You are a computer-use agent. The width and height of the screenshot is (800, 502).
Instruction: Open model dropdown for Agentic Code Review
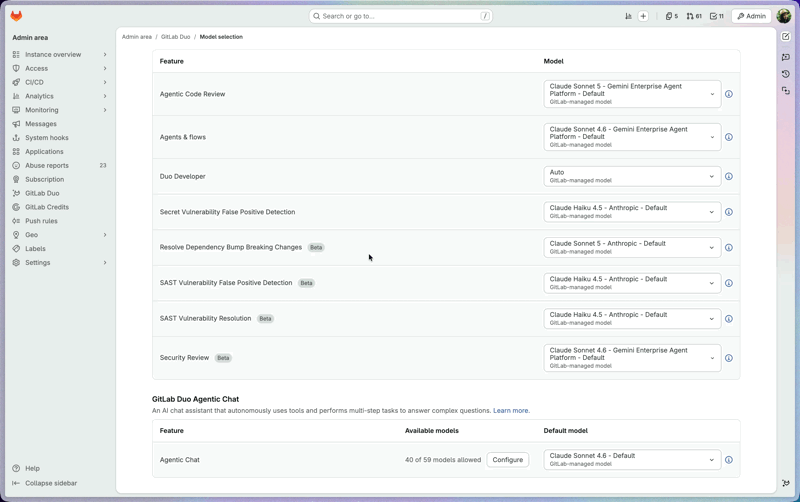(632, 94)
